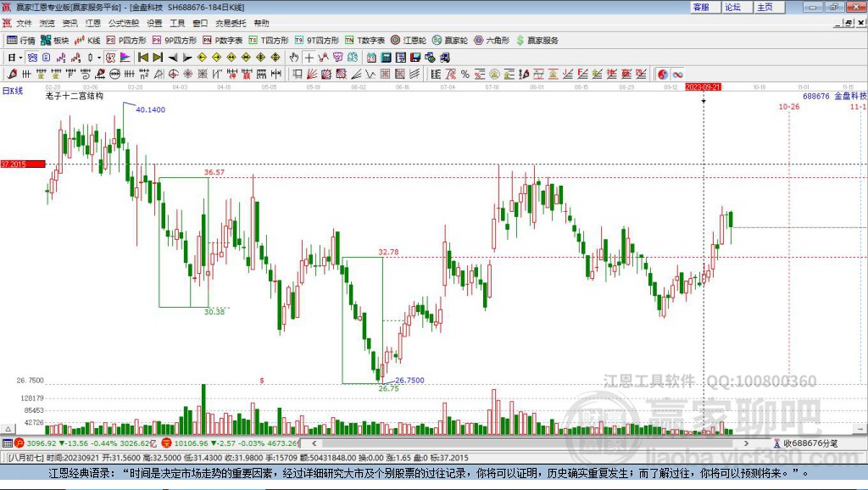Open the T数字表 tool
Viewport: 868px width, 490px height.
(x=364, y=41)
